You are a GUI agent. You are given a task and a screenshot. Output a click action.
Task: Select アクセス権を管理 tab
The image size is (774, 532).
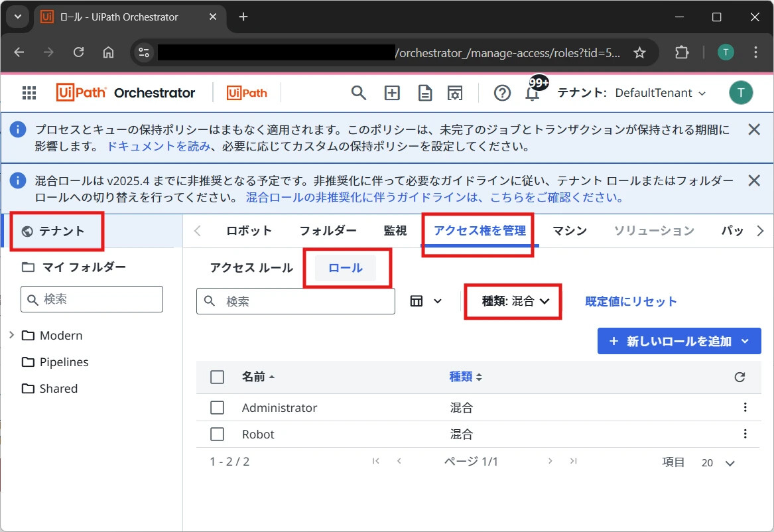tap(480, 230)
